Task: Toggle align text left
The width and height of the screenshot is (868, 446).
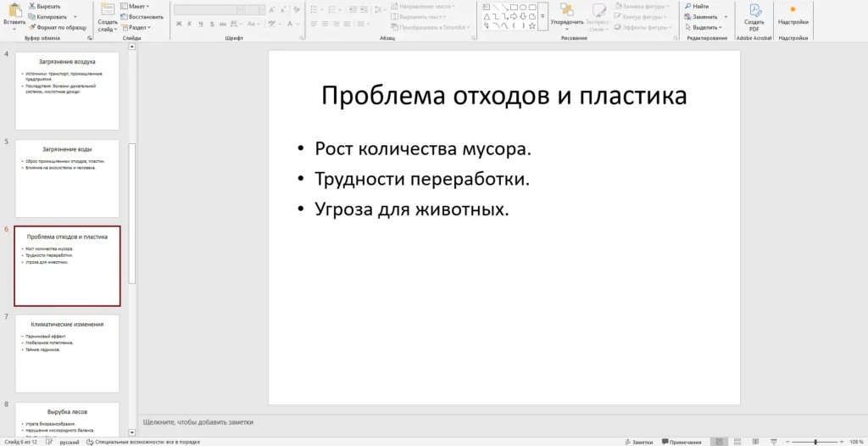Action: point(314,24)
